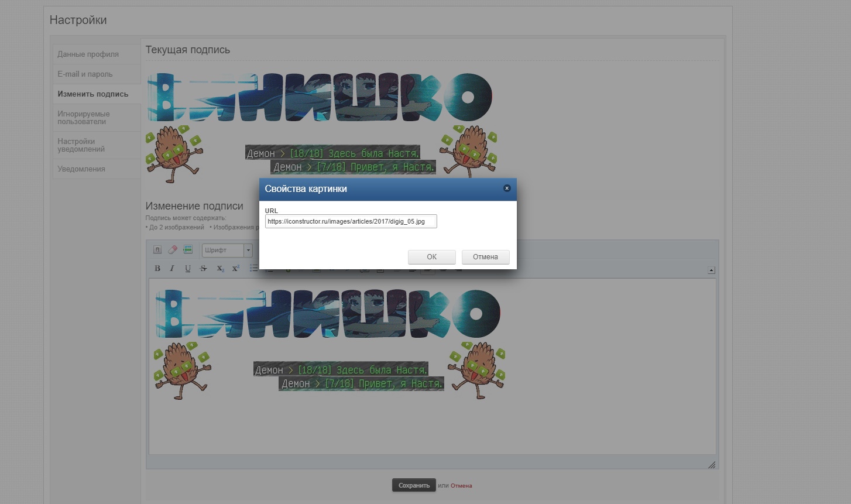Toggle bold formatting
Viewport: 851px width, 504px height.
coord(157,268)
